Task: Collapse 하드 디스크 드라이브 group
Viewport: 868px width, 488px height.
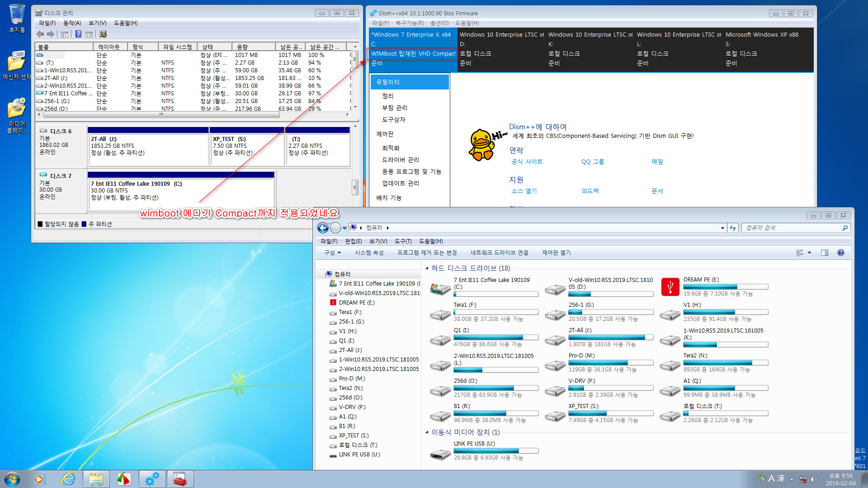Action: (427, 268)
